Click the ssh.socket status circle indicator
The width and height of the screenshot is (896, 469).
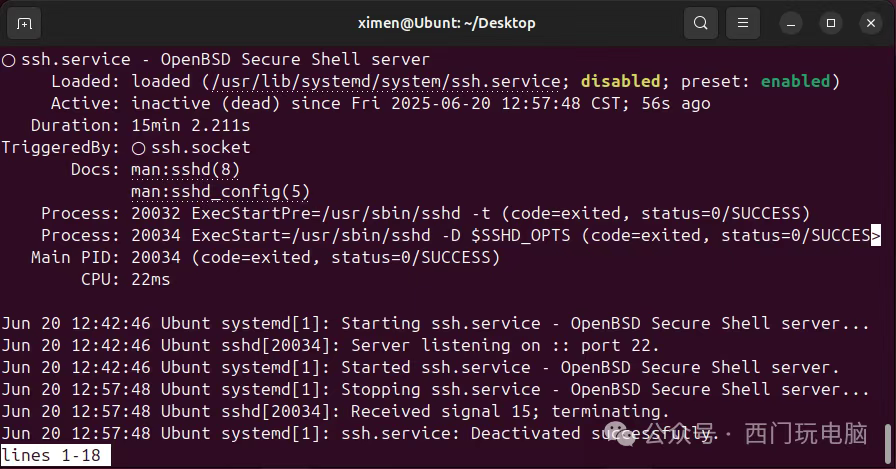click(138, 149)
